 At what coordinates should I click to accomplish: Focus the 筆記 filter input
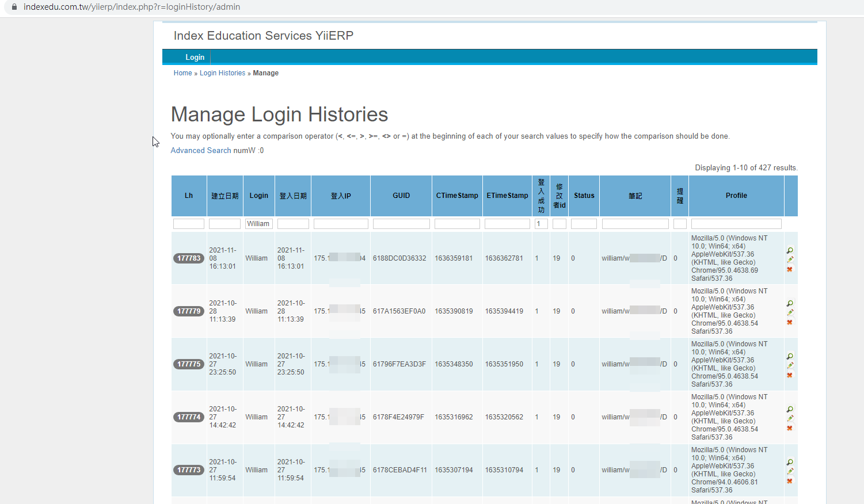click(635, 224)
